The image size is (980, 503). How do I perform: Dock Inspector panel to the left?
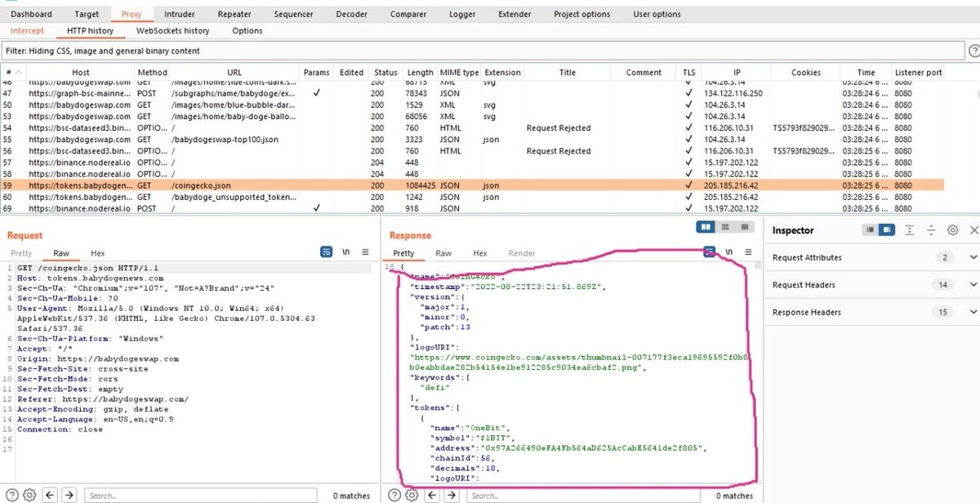point(872,230)
